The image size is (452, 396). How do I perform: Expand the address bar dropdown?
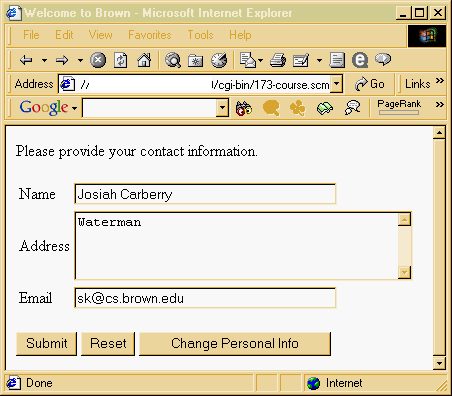pos(337,84)
